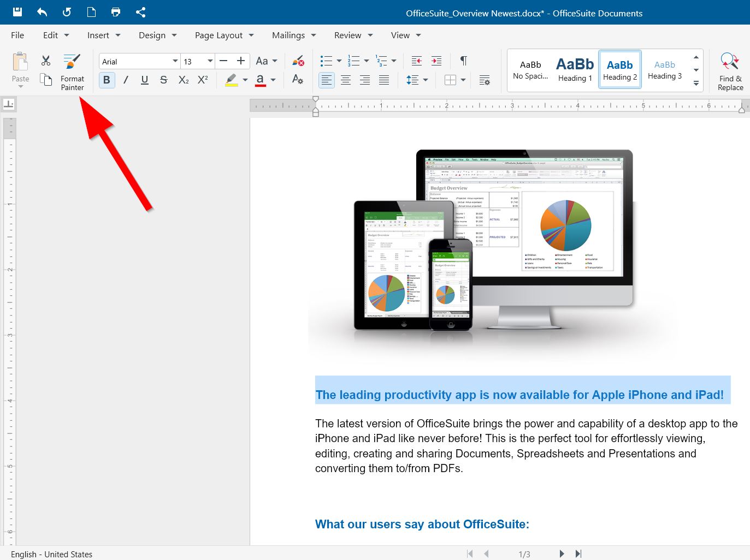Cut selection with scissors icon
This screenshot has height=560, width=750.
tap(46, 60)
